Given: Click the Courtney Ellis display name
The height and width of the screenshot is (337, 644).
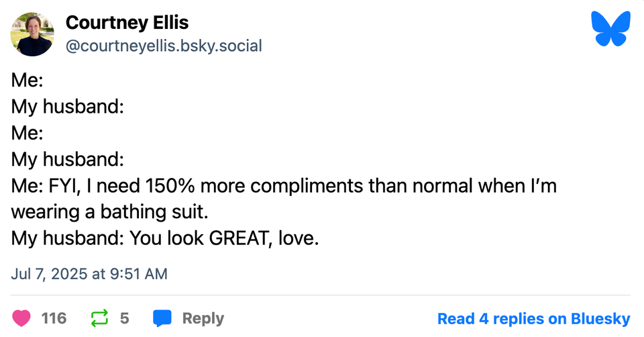Looking at the screenshot, I should coord(127,23).
